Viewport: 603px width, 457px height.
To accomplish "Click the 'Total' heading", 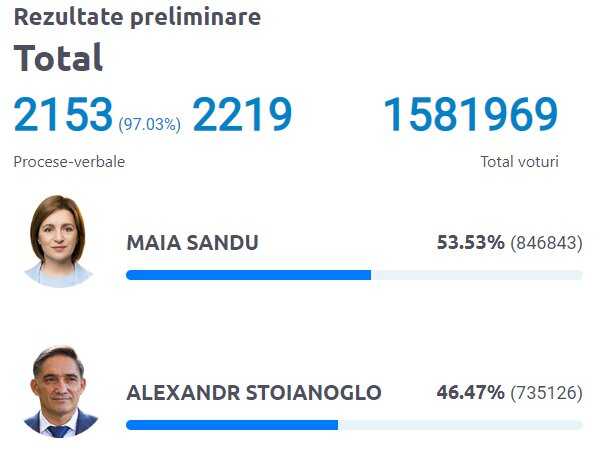I will tap(58, 58).
